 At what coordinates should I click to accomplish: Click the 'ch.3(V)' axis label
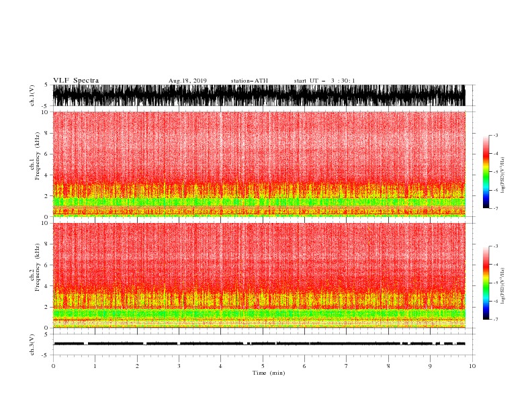tap(32, 345)
